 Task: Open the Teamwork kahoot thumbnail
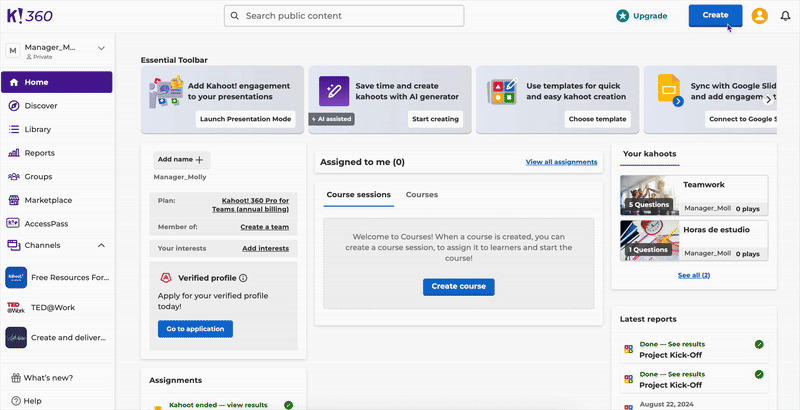pyautogui.click(x=647, y=194)
